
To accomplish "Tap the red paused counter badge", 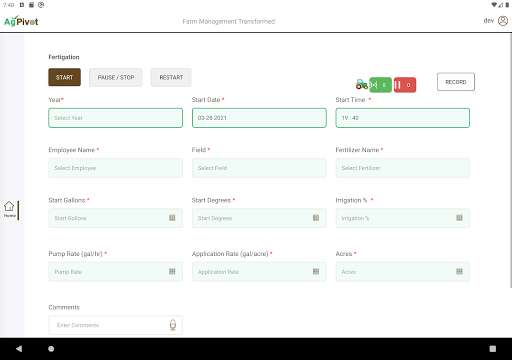I will [x=405, y=85].
